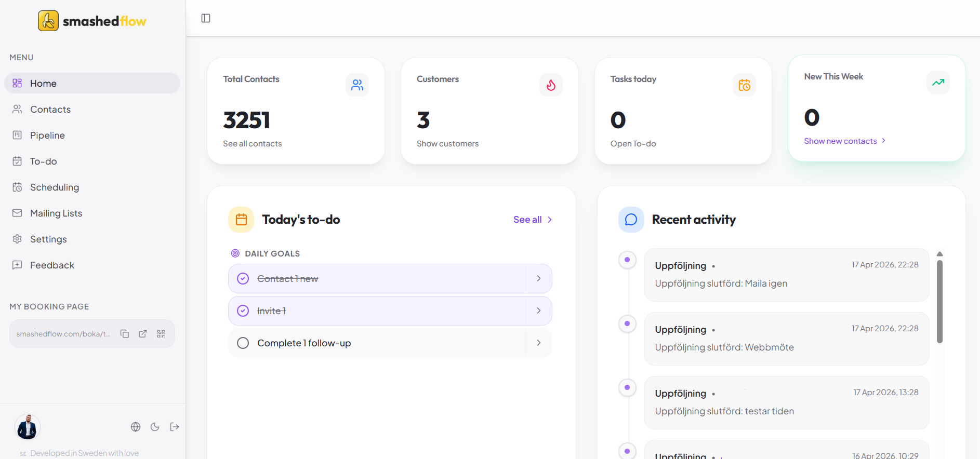Screen dimensions: 980x459
Task: Show the booking page QR code
Action: [161, 334]
